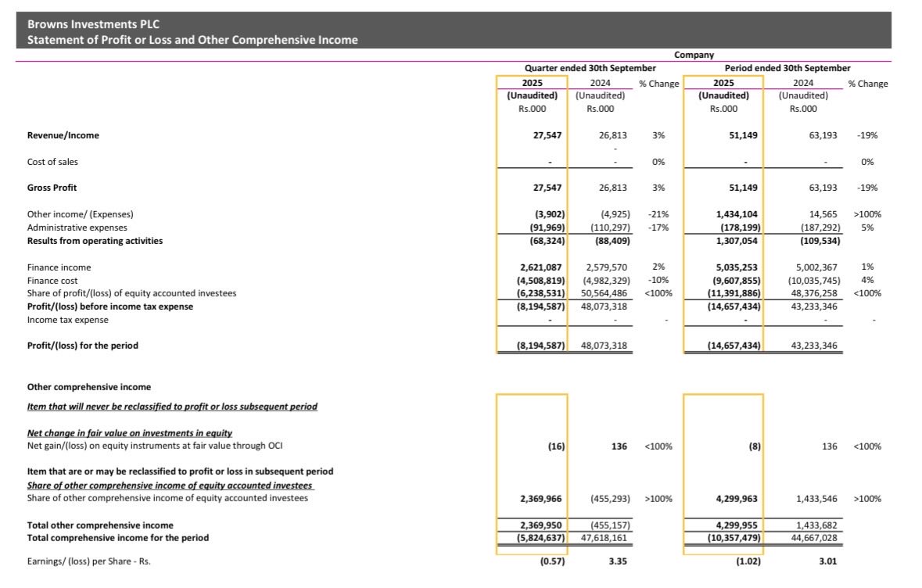Select the EPS value (0.57)

point(553,561)
